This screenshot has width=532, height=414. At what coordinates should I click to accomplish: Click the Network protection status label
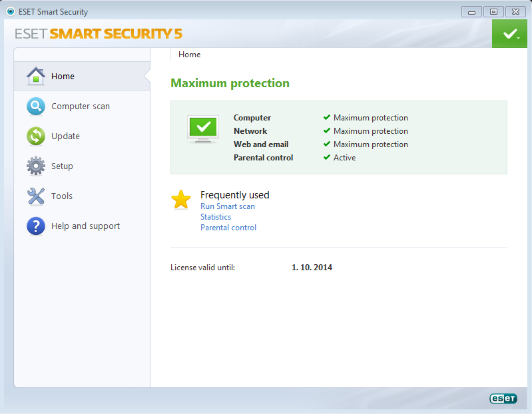(250, 131)
